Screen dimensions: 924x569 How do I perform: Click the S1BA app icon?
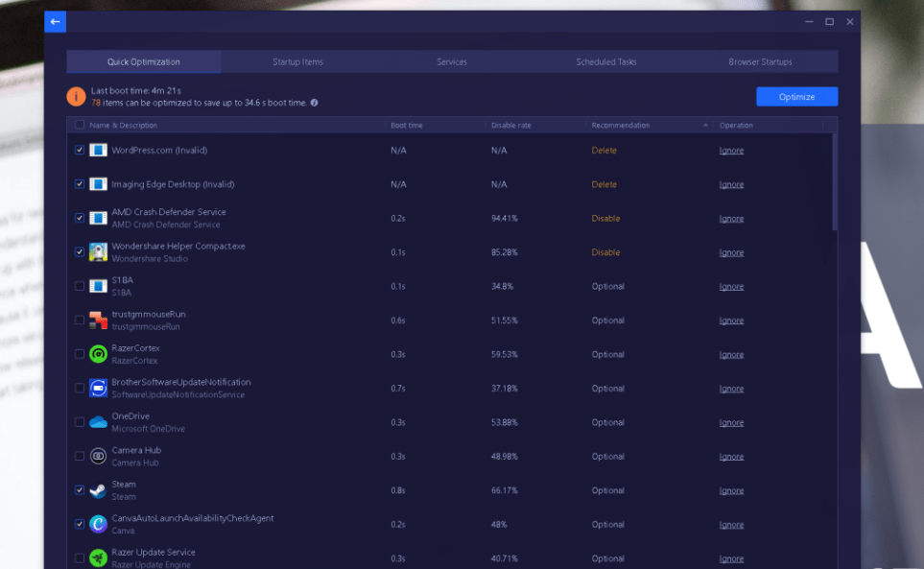[99, 286]
